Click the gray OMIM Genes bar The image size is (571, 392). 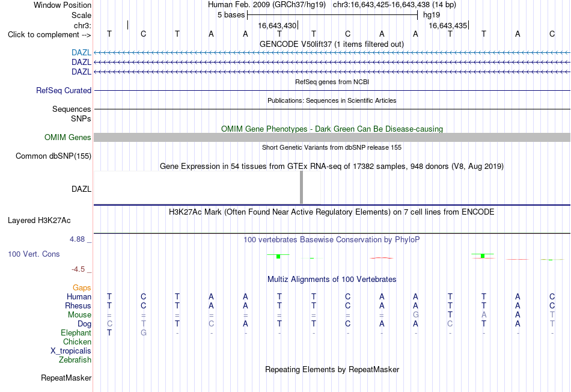point(332,137)
